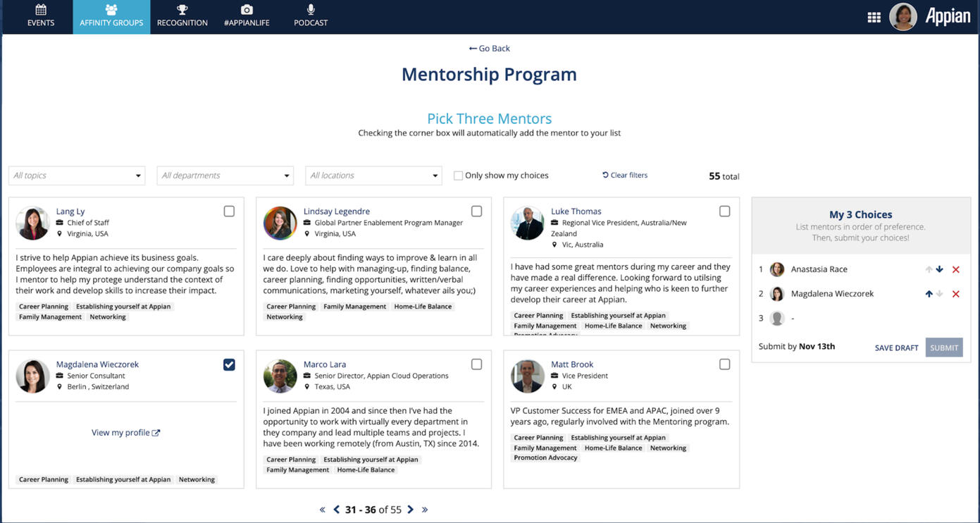Click the user profile avatar

[x=903, y=17]
